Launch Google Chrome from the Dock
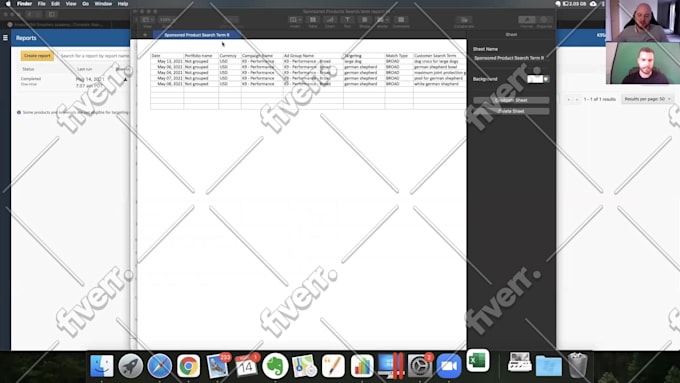680x383 pixels. point(188,366)
